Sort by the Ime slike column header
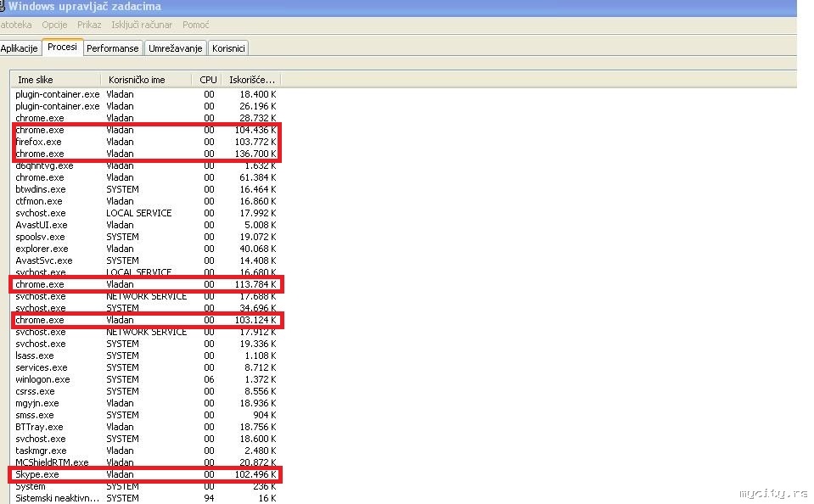This screenshot has width=814, height=504. point(55,80)
